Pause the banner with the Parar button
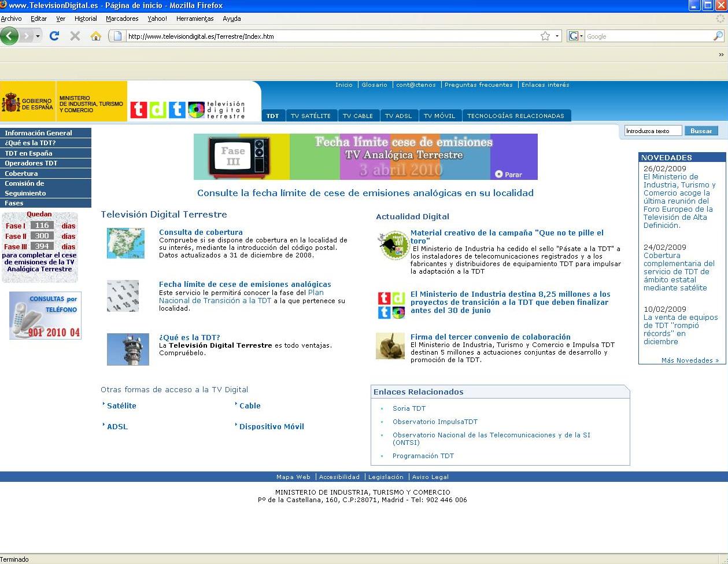This screenshot has height=564, width=728. tap(509, 174)
